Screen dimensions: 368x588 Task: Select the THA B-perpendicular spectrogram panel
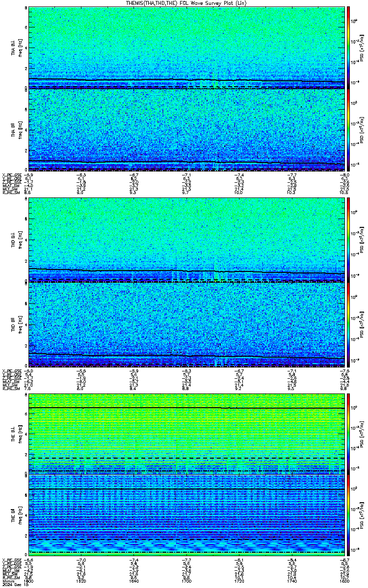pyautogui.click(x=186, y=48)
